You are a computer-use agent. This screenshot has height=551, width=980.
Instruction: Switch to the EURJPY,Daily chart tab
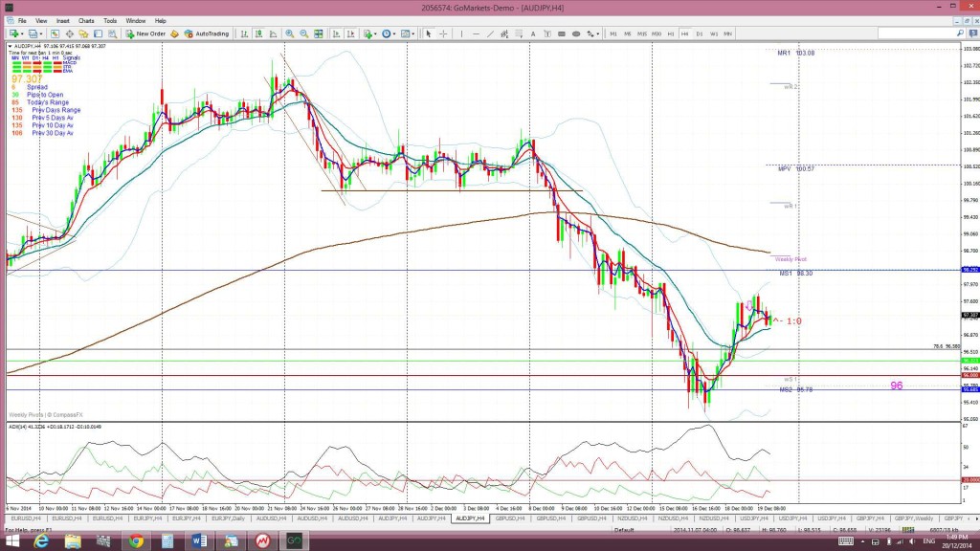click(228, 518)
